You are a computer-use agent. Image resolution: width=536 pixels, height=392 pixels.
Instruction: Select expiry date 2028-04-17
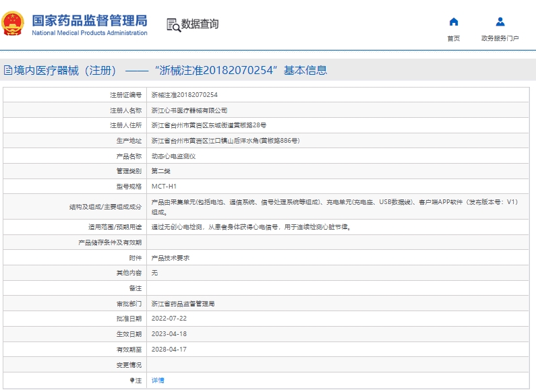coord(169,350)
